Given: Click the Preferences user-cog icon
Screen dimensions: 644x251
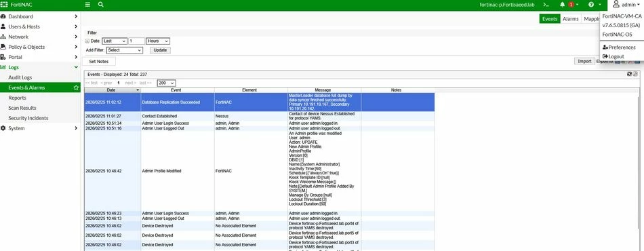Looking at the screenshot, I should pyautogui.click(x=605, y=47).
